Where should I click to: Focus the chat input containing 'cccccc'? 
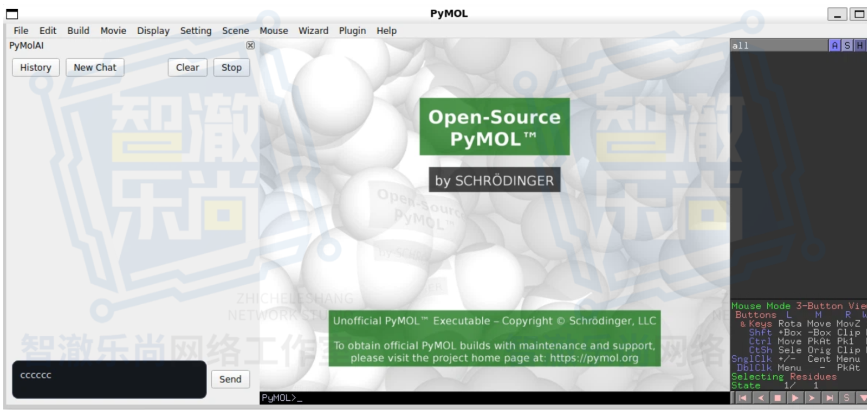[x=109, y=380]
